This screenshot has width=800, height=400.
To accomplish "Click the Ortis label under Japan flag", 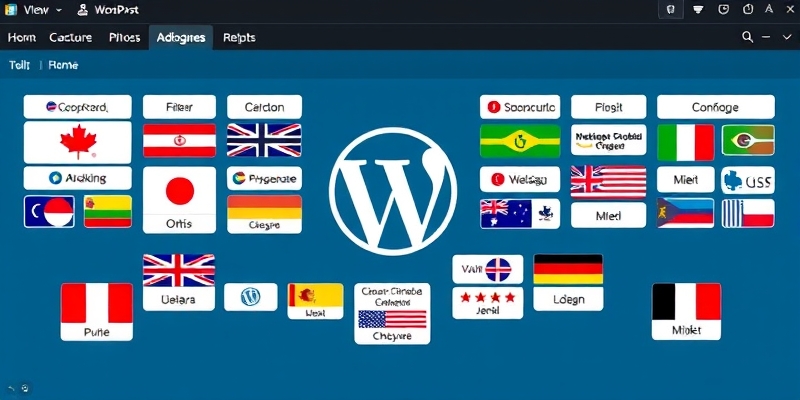I will [x=179, y=223].
